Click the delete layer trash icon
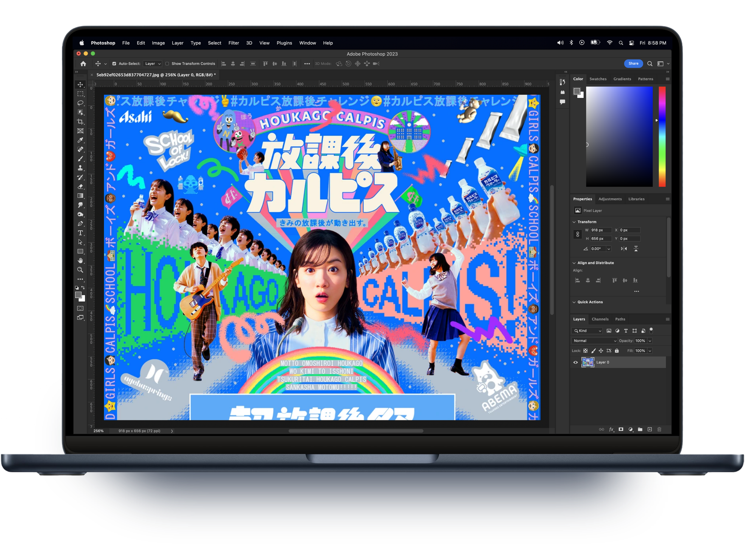Screen dimensions: 745x560 tap(659, 429)
